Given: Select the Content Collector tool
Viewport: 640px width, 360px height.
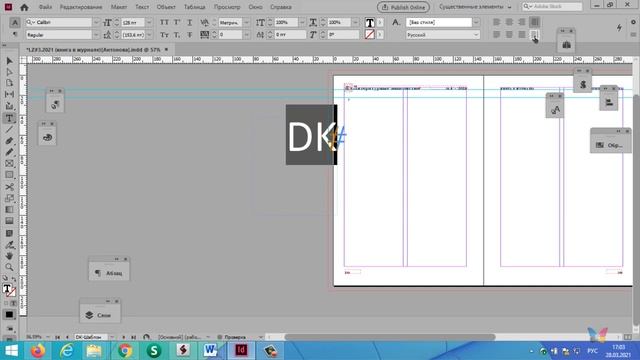Looking at the screenshot, I should [x=9, y=106].
